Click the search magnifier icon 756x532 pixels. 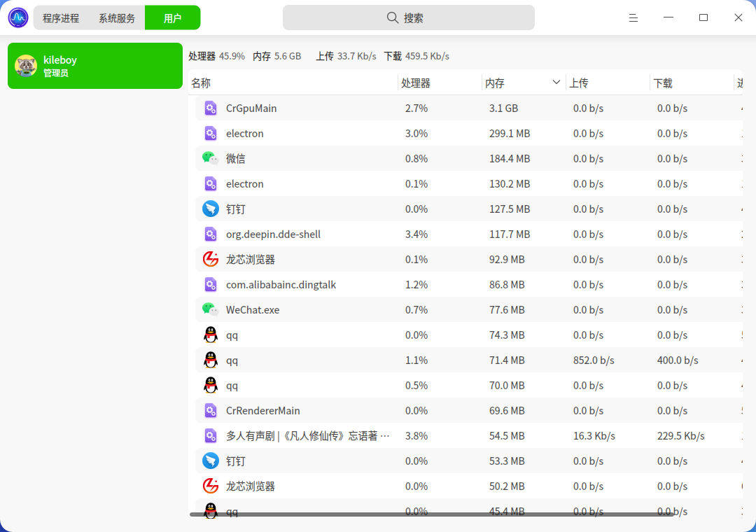tap(393, 17)
